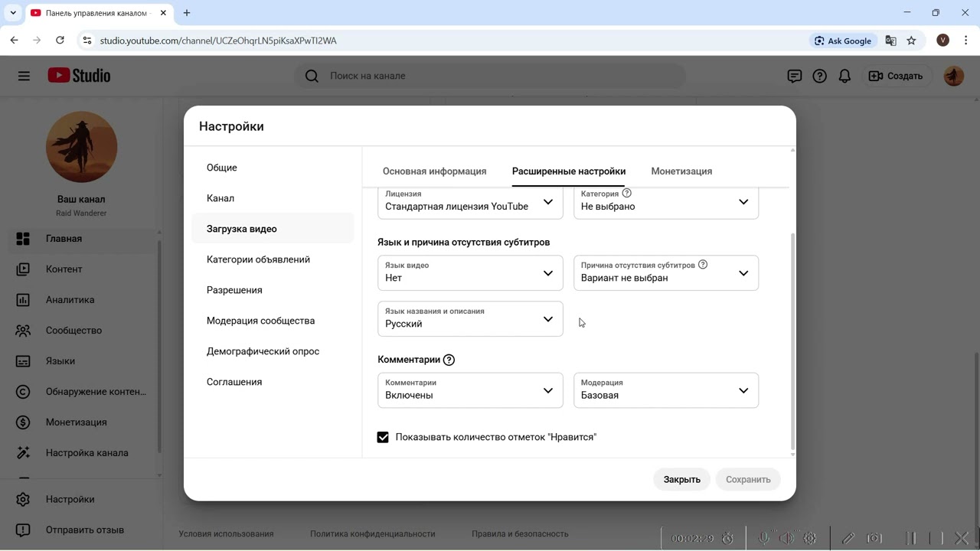Screen dimensions: 980x551
Task: Open the comments panel icon in header
Action: 795,76
